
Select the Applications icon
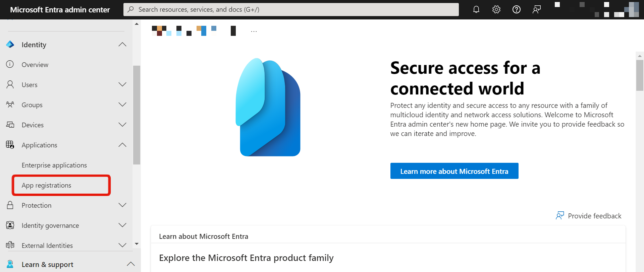10,145
